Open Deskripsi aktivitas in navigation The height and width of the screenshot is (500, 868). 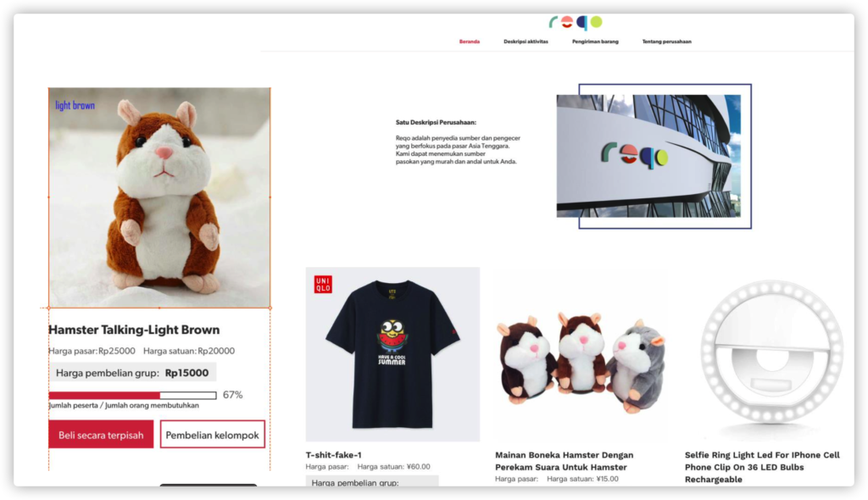click(526, 42)
